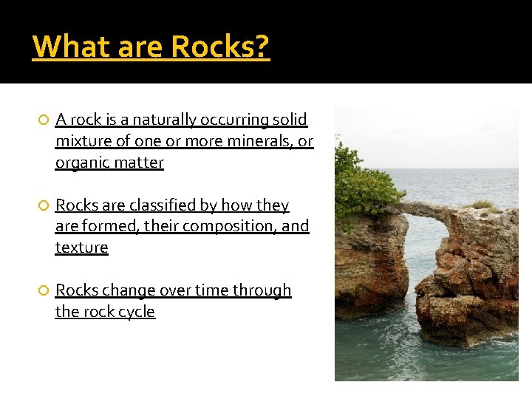Click the circle bullet beside "Rocks are classified"
Viewport: 532px width, 399px height.
(x=44, y=205)
